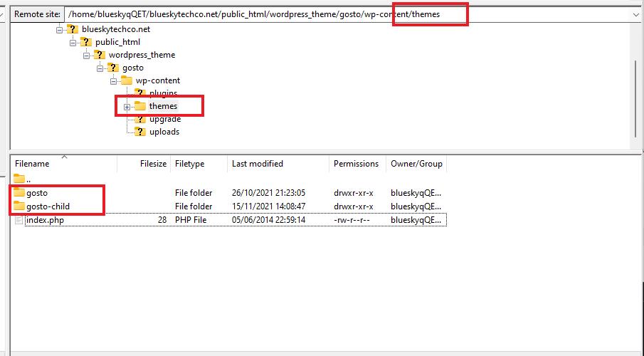Select wp-content in the directory tree
The height and width of the screenshot is (356, 644).
[x=158, y=80]
